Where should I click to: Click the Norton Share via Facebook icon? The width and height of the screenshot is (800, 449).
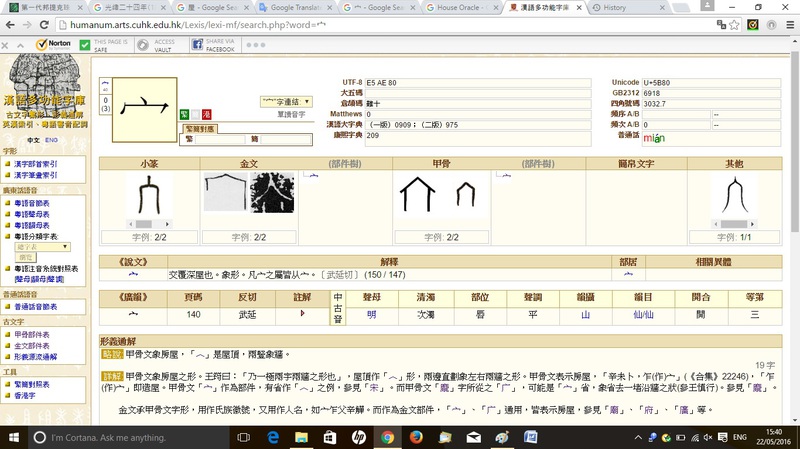point(195,45)
